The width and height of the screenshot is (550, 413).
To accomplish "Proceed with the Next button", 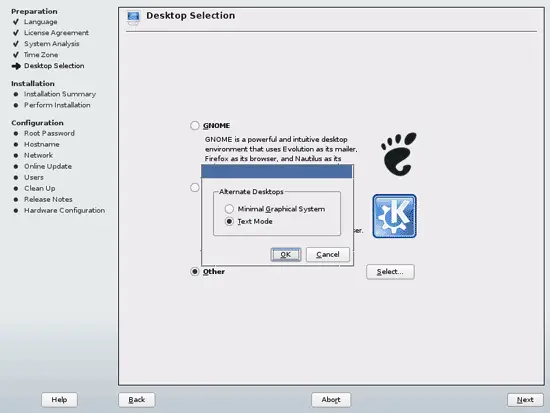I will [x=525, y=400].
